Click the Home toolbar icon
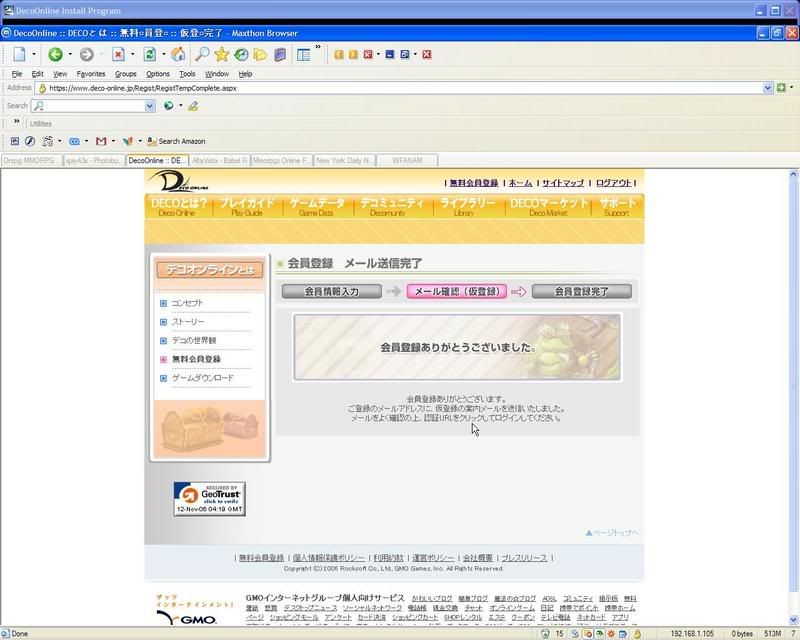 coord(178,54)
